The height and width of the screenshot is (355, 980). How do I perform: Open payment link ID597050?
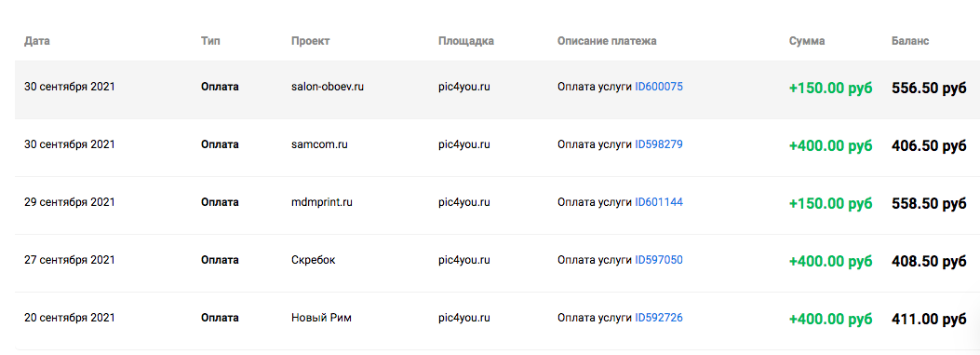(659, 260)
